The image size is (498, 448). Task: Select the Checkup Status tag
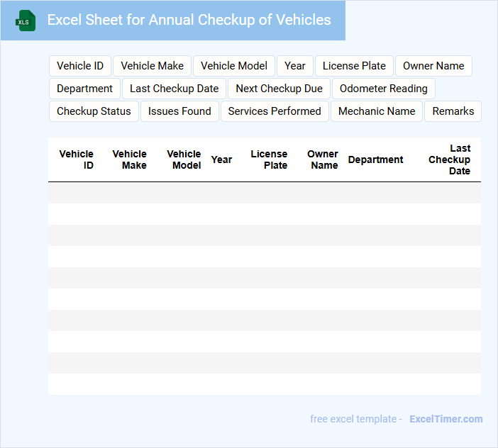(94, 111)
